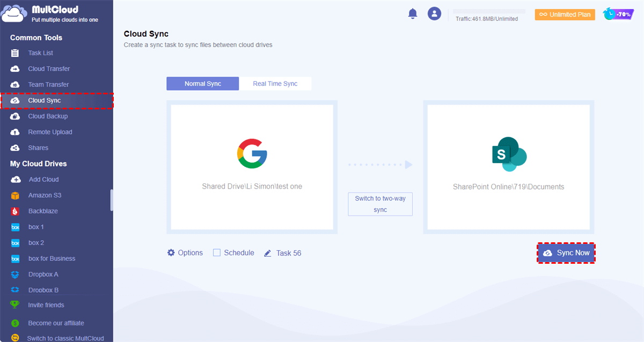Click the Cloud Transfer cloud icon
The width and height of the screenshot is (644, 342).
click(x=15, y=69)
